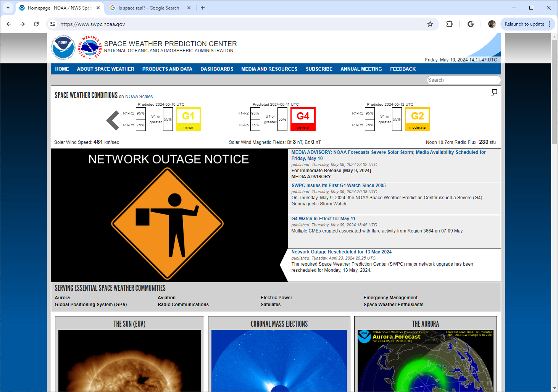
Task: Click the red G4 severe scale box
Action: pos(303,119)
